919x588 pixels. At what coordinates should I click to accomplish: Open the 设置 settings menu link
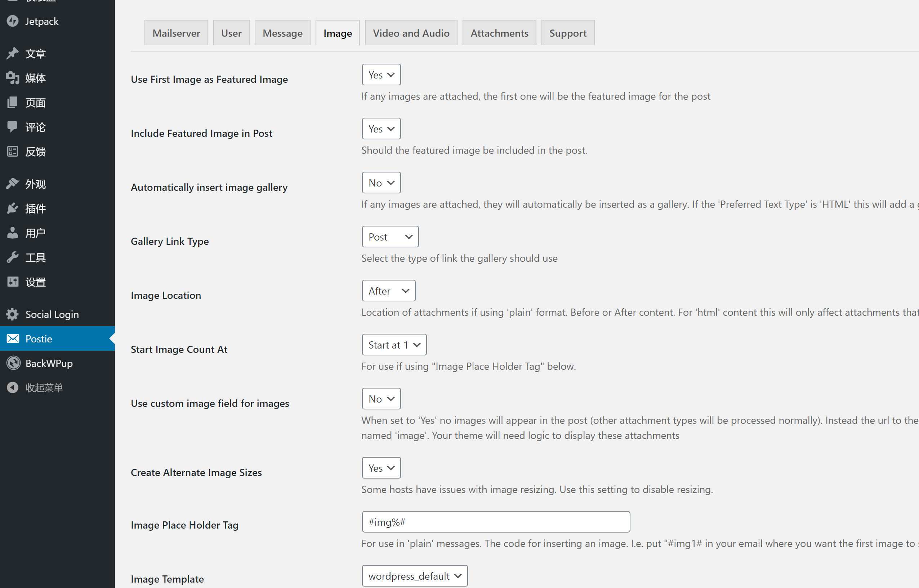[36, 282]
